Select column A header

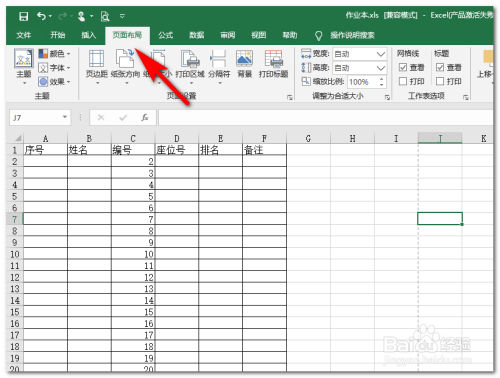coord(45,138)
